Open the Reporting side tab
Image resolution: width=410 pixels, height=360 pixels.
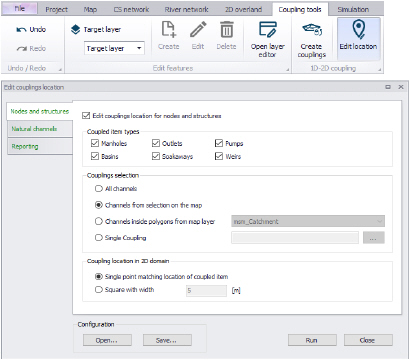40,146
